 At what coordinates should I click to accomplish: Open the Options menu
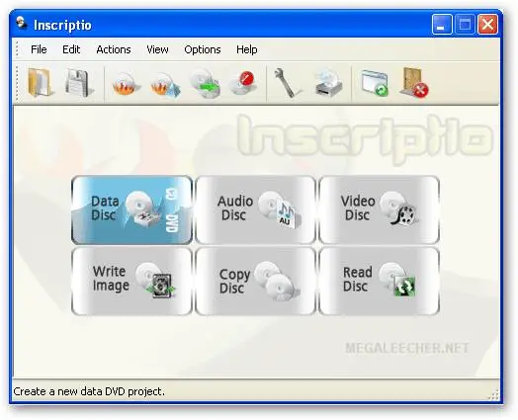[203, 49]
